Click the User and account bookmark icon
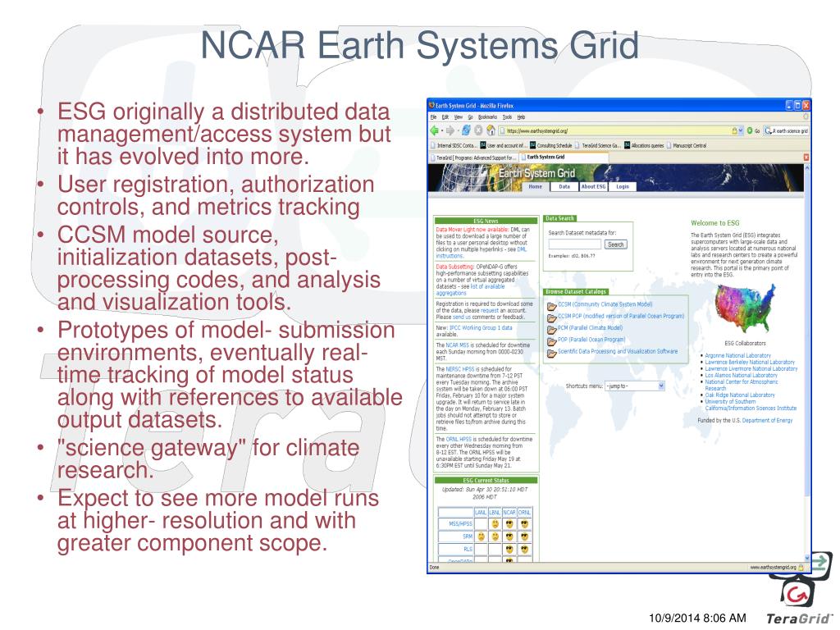Image resolution: width=840 pixels, height=630 pixels. (x=482, y=145)
